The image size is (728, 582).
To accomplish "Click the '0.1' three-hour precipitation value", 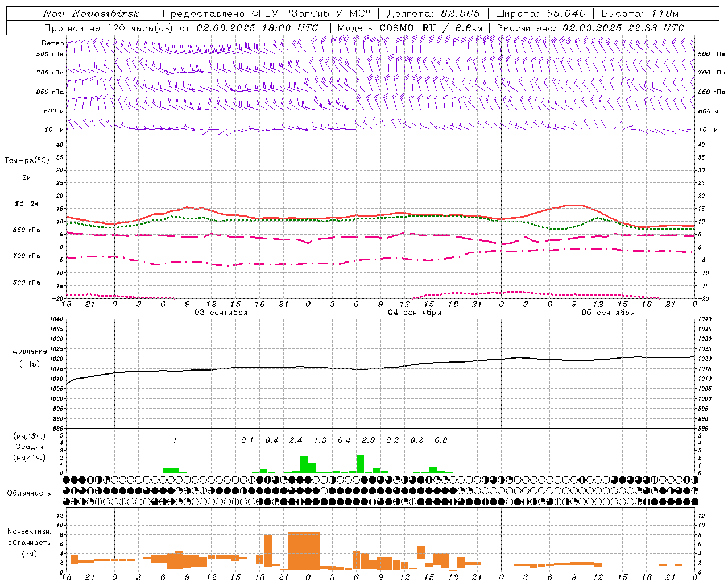I will 247,440.
